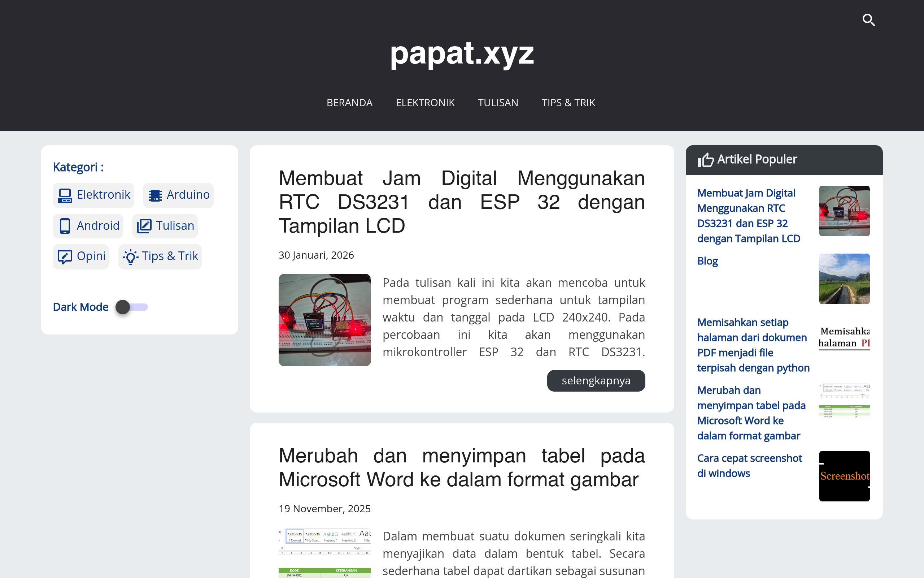Click the Android phone icon

click(x=65, y=226)
